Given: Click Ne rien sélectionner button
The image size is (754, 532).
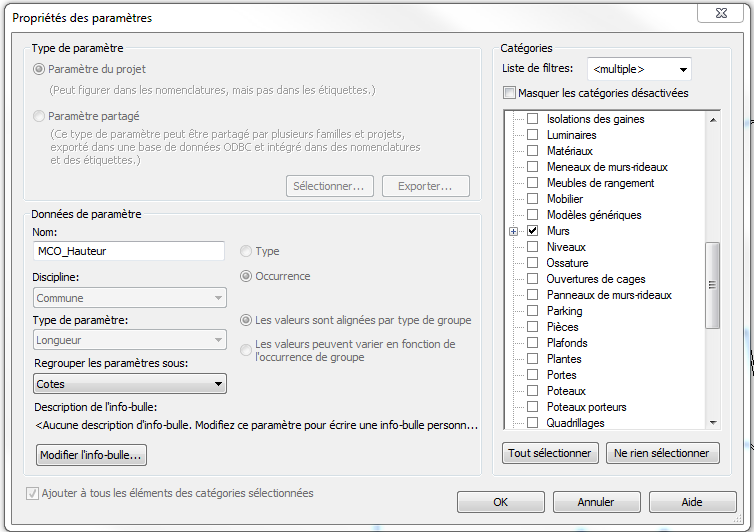Looking at the screenshot, I should [662, 453].
